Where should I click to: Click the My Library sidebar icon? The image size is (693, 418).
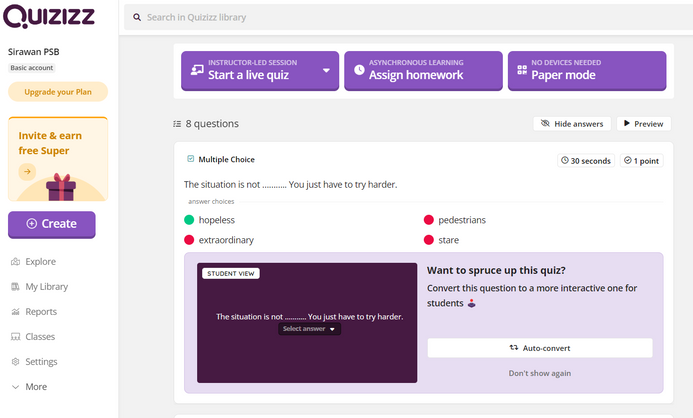[15, 287]
